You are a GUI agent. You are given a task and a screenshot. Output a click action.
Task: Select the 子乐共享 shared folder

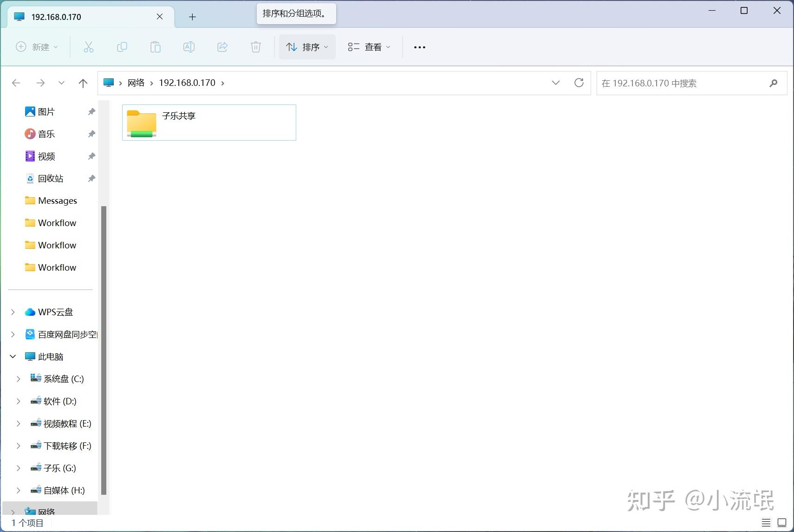(209, 123)
